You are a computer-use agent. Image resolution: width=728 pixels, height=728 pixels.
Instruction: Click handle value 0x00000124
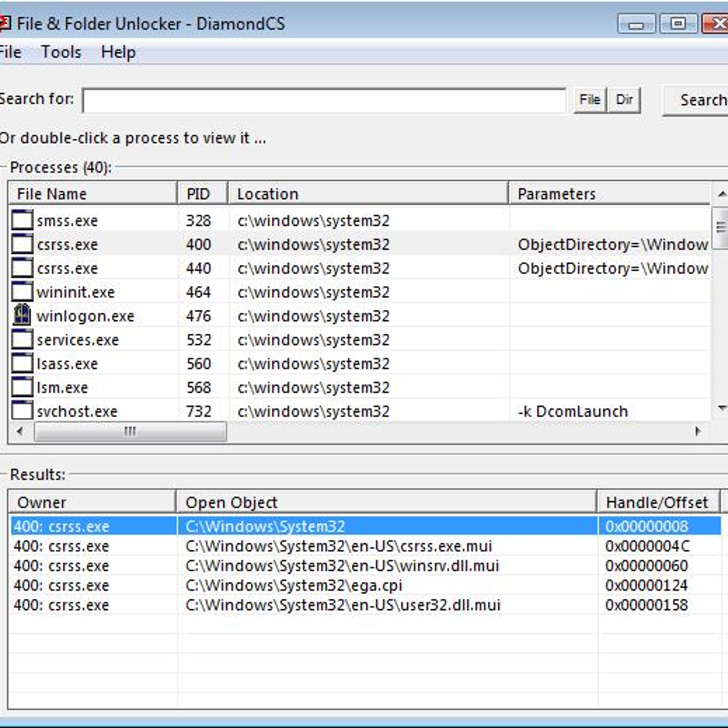click(x=647, y=585)
